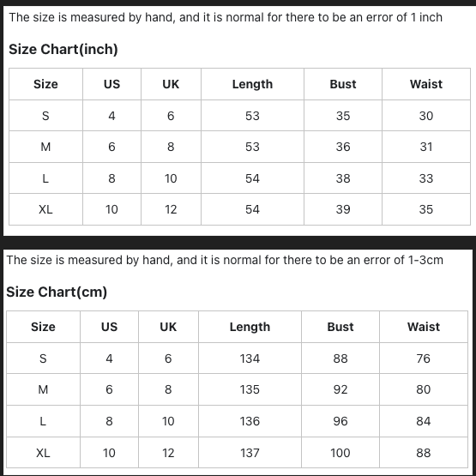Click the 'Size Chart(inch)' heading
Image resolution: width=476 pixels, height=476 pixels.
[x=63, y=49]
